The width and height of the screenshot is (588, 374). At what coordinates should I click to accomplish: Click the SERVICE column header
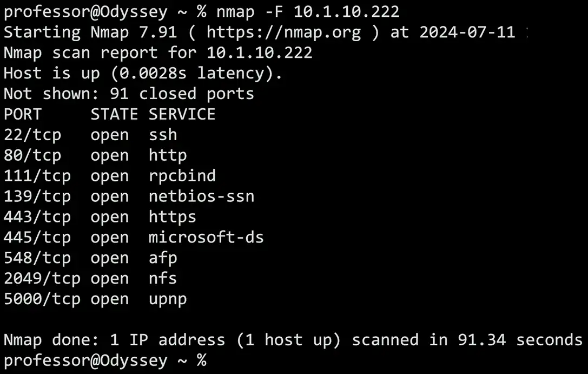click(x=182, y=114)
